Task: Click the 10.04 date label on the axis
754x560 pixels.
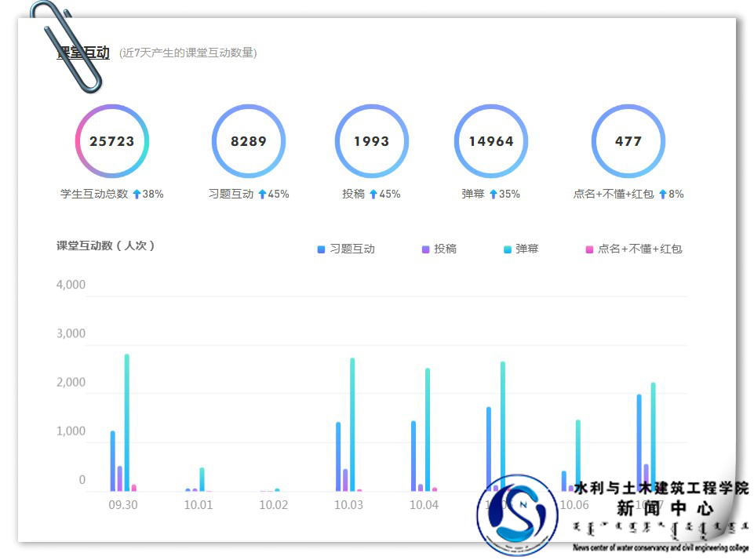Action: point(424,504)
